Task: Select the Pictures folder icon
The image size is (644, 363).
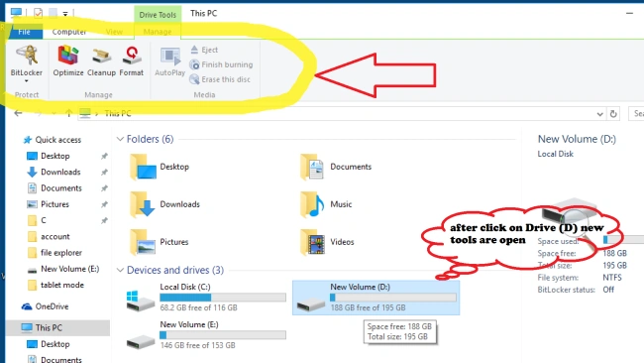Action: click(x=143, y=242)
